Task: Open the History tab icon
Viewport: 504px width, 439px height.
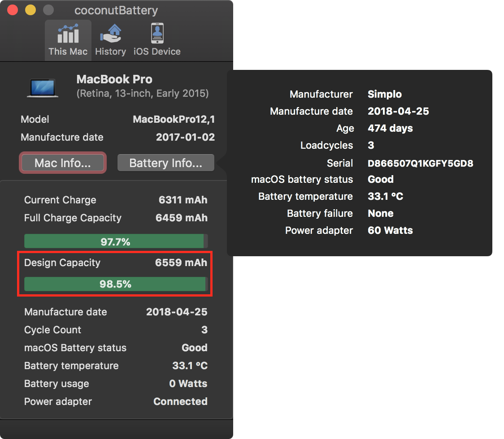Action: (111, 34)
